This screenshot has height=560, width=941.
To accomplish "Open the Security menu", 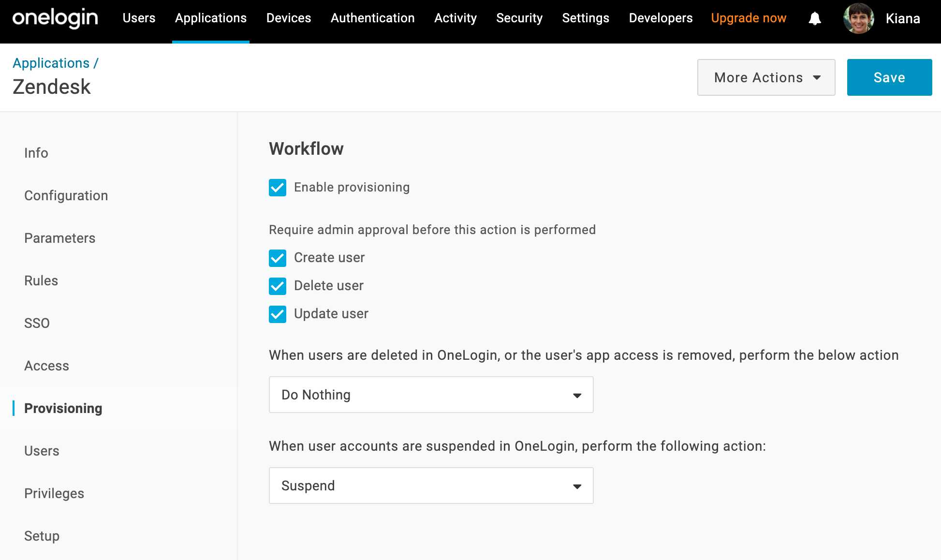I will (519, 18).
